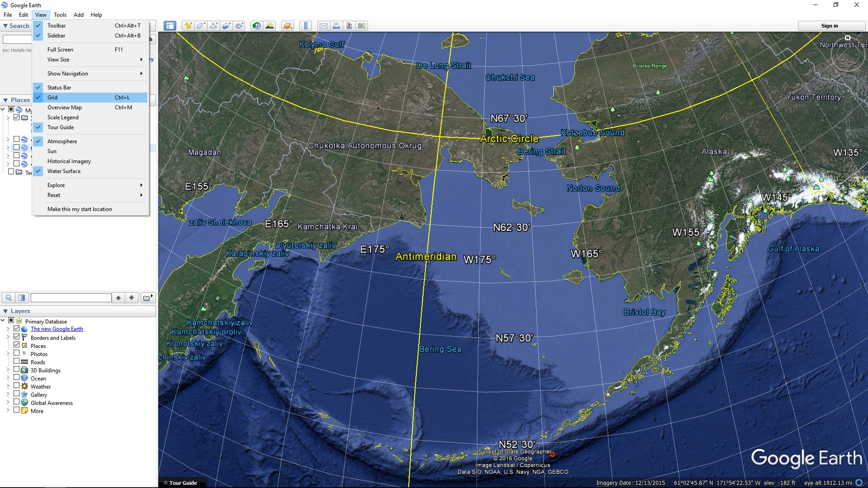Click the Ocean layer tree row
Image resolution: width=868 pixels, height=488 pixels.
(38, 379)
